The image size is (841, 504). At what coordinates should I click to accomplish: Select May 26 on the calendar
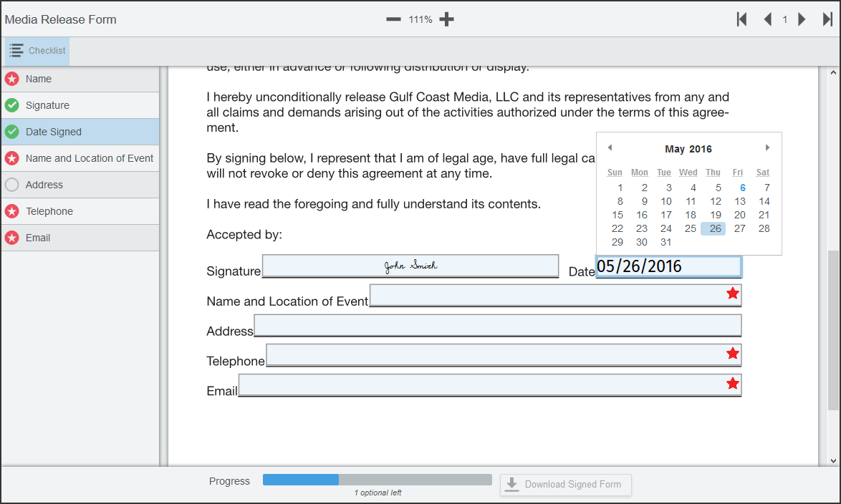coord(713,228)
